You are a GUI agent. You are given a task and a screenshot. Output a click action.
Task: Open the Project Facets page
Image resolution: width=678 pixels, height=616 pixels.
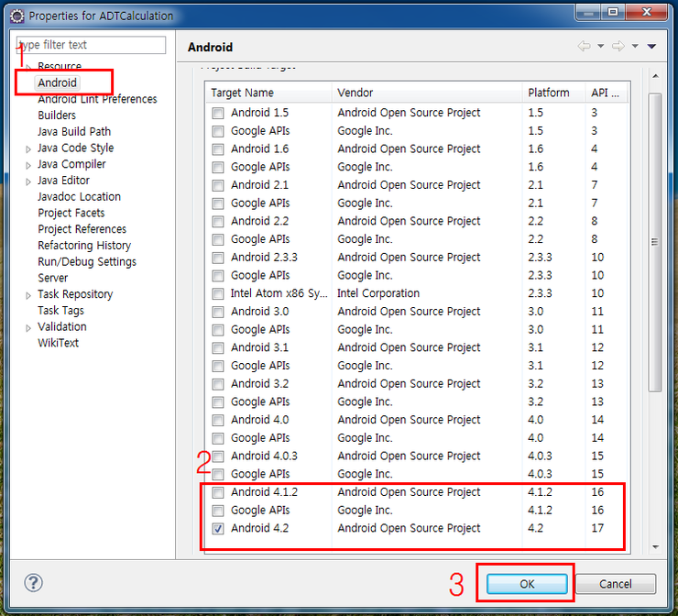[x=71, y=213]
